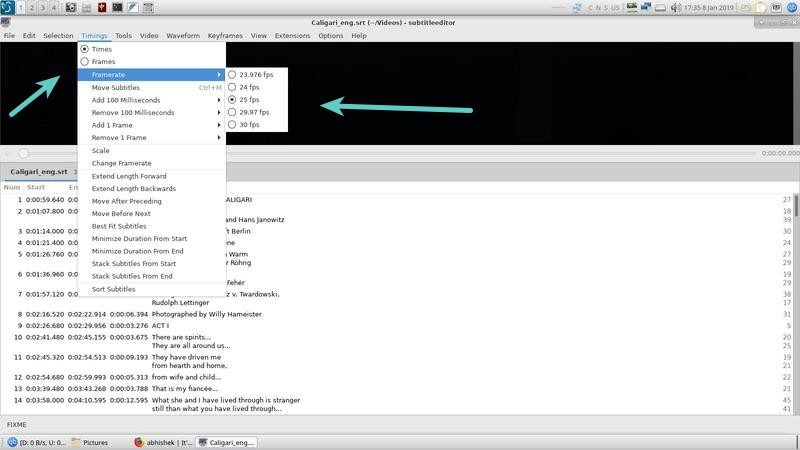Select row 8 Photographed by Willy Hameister

[398, 314]
